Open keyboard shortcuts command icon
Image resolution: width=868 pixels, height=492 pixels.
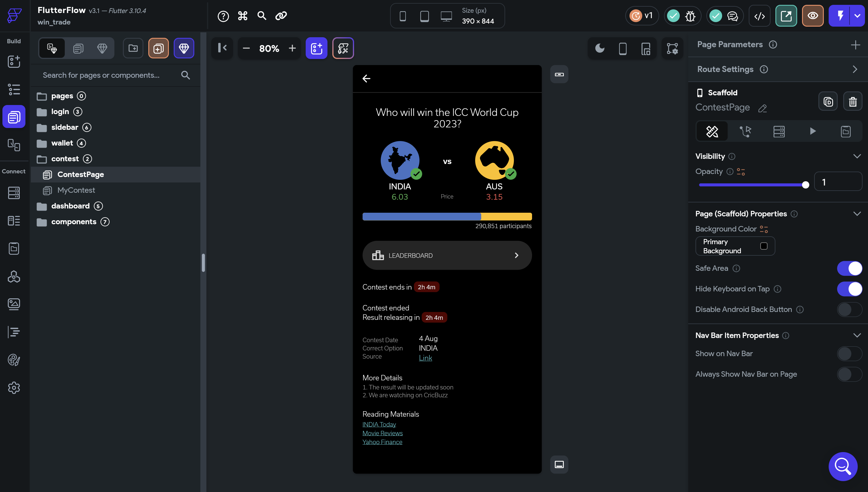[x=243, y=16]
